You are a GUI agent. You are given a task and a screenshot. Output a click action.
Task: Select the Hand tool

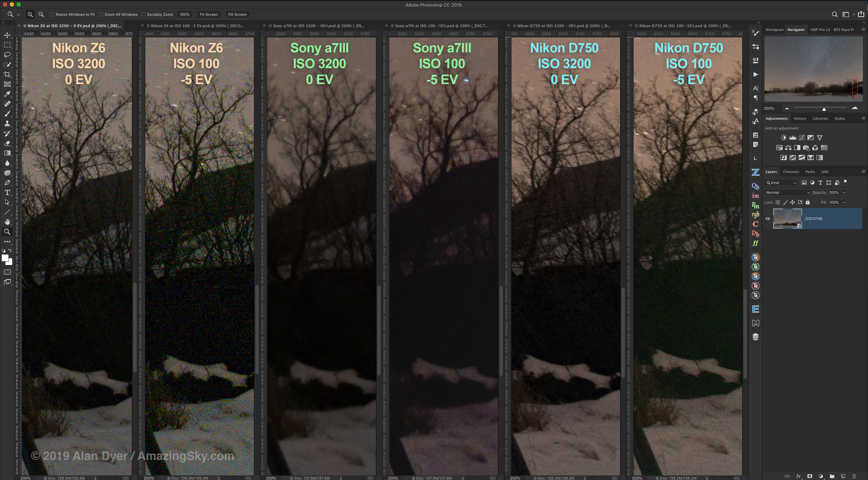[7, 222]
